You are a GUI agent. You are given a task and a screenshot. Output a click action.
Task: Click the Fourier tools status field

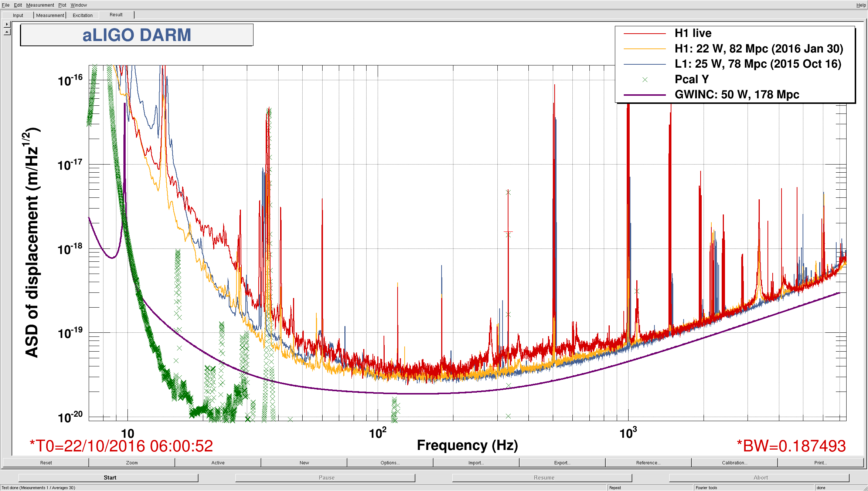pyautogui.click(x=754, y=488)
